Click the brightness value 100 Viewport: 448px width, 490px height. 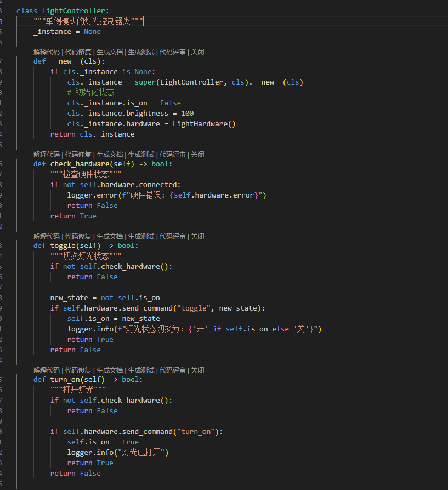[x=188, y=113]
